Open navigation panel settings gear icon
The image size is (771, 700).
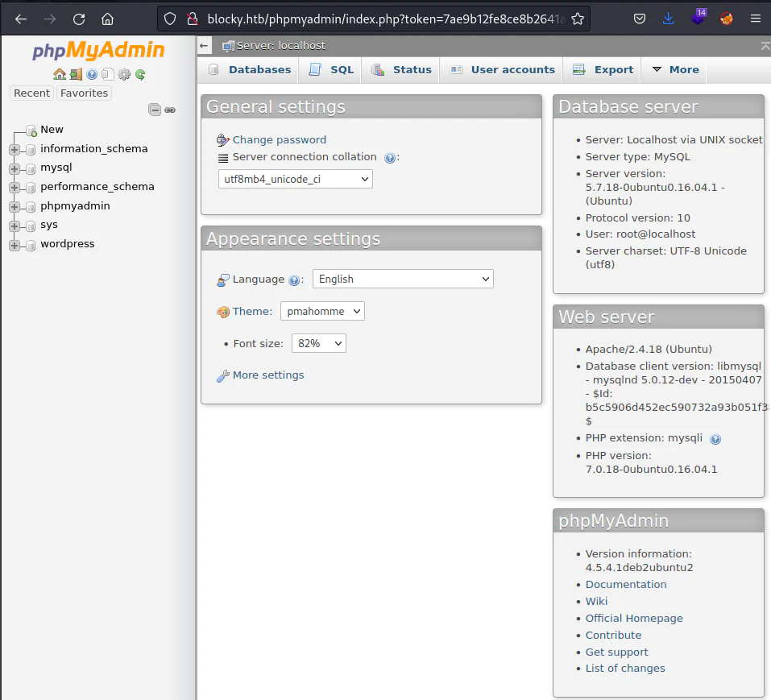(124, 74)
